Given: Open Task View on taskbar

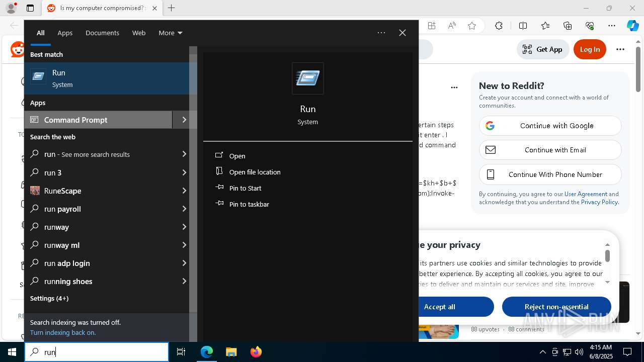Looking at the screenshot, I should point(181,352).
